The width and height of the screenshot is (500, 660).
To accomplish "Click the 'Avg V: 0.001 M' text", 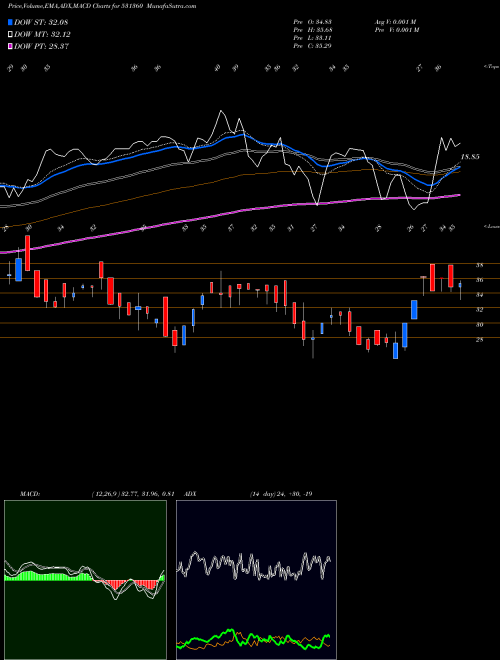I will coord(396,22).
